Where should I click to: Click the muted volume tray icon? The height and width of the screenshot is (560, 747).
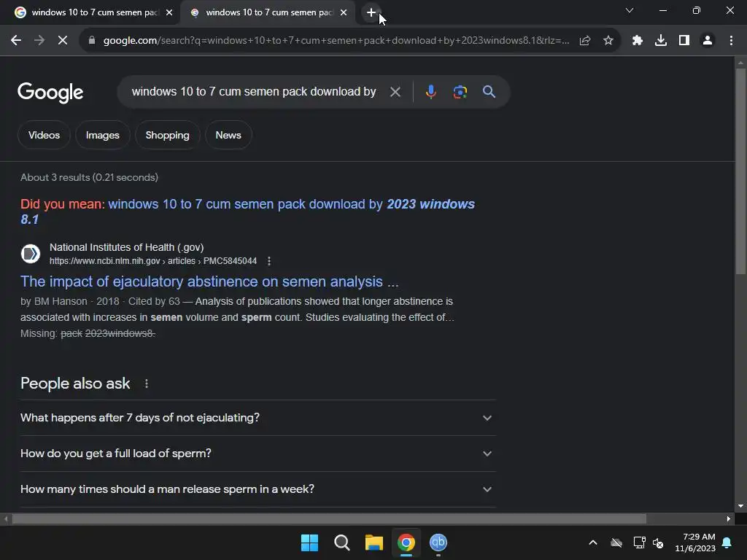click(x=659, y=542)
